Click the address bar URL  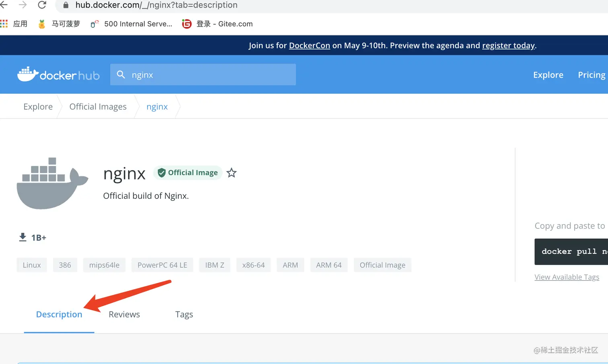click(x=156, y=5)
